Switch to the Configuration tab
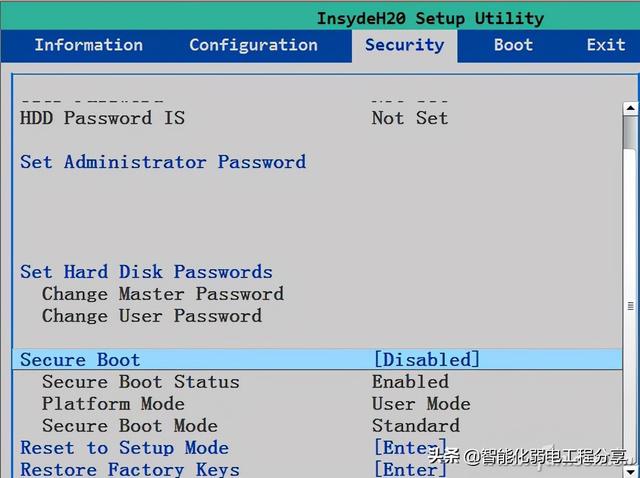The width and height of the screenshot is (640, 478). click(x=253, y=45)
